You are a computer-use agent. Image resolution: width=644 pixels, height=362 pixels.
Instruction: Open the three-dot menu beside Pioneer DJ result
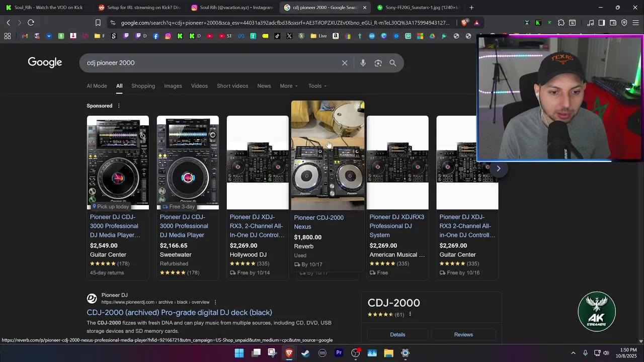(215, 302)
